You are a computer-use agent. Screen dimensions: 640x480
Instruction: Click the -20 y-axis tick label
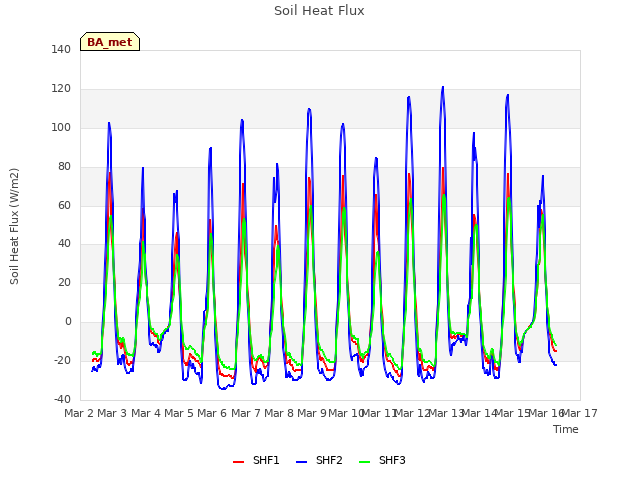coord(62,360)
